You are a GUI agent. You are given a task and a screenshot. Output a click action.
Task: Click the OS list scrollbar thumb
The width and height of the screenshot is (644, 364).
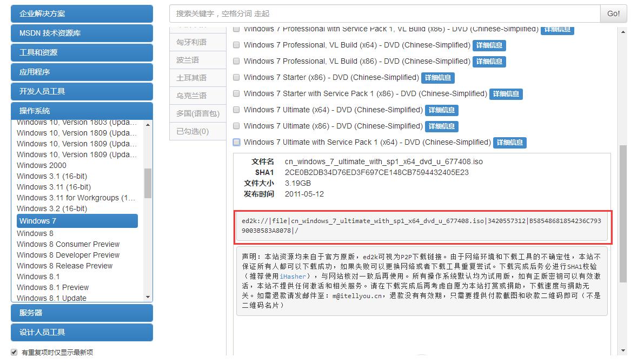(x=148, y=184)
